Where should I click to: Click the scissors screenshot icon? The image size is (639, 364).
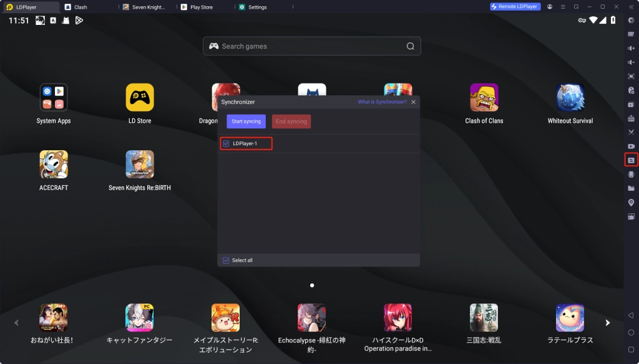pos(631,132)
